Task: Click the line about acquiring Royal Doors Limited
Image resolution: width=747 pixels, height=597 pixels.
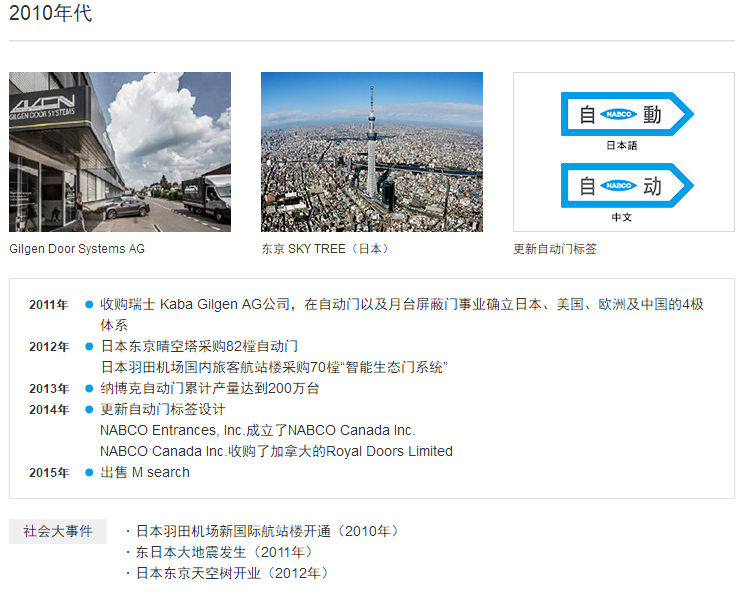Action: click(x=276, y=451)
